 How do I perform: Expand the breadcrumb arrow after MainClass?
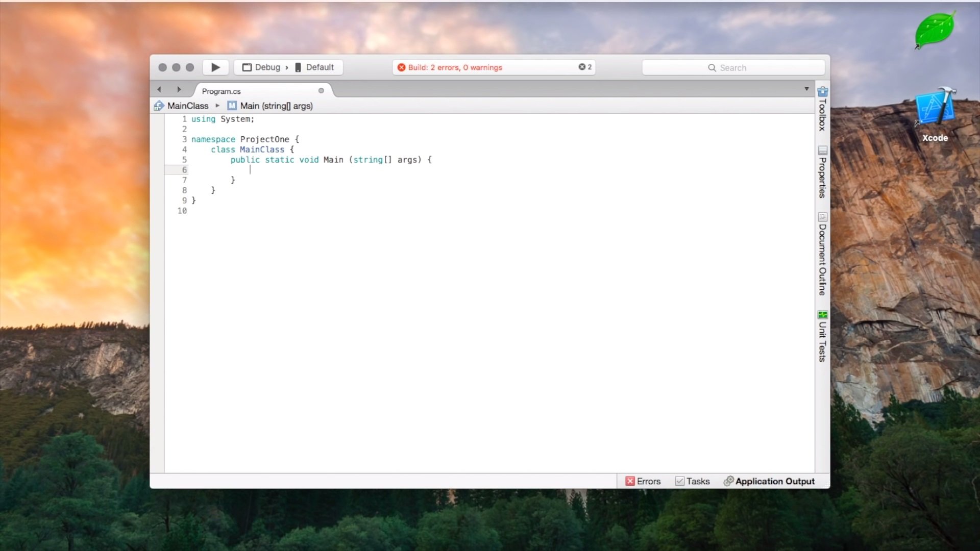(x=217, y=106)
